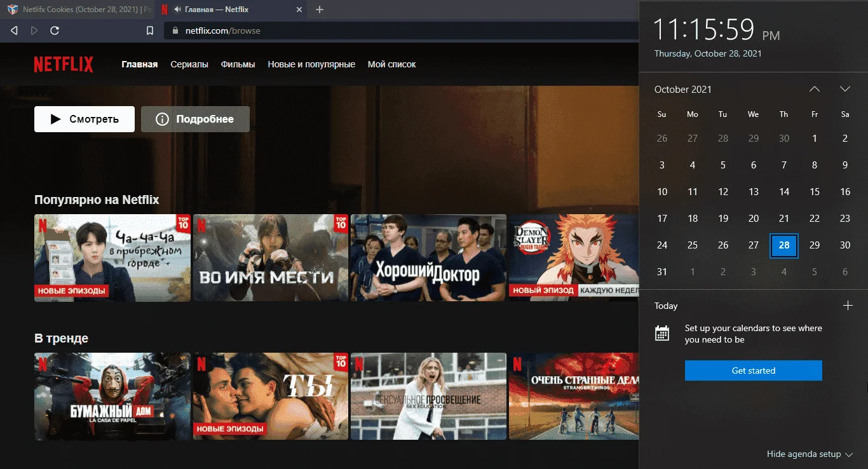Select today October 28 in calendar
This screenshot has width=868, height=469.
coord(784,245)
